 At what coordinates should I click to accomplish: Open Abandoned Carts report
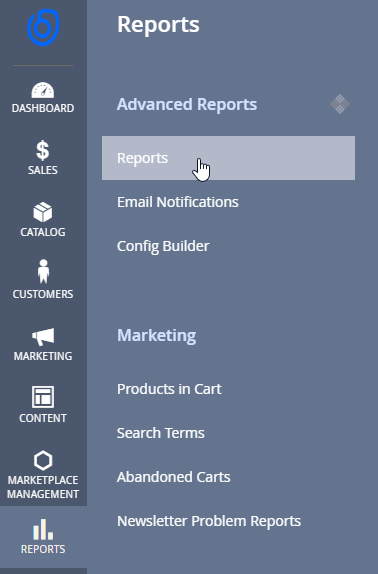click(173, 477)
